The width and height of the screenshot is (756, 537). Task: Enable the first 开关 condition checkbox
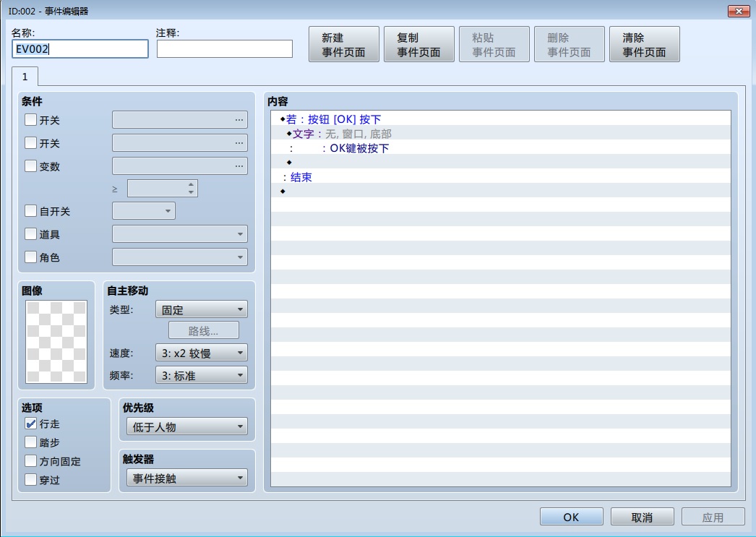[x=30, y=119]
